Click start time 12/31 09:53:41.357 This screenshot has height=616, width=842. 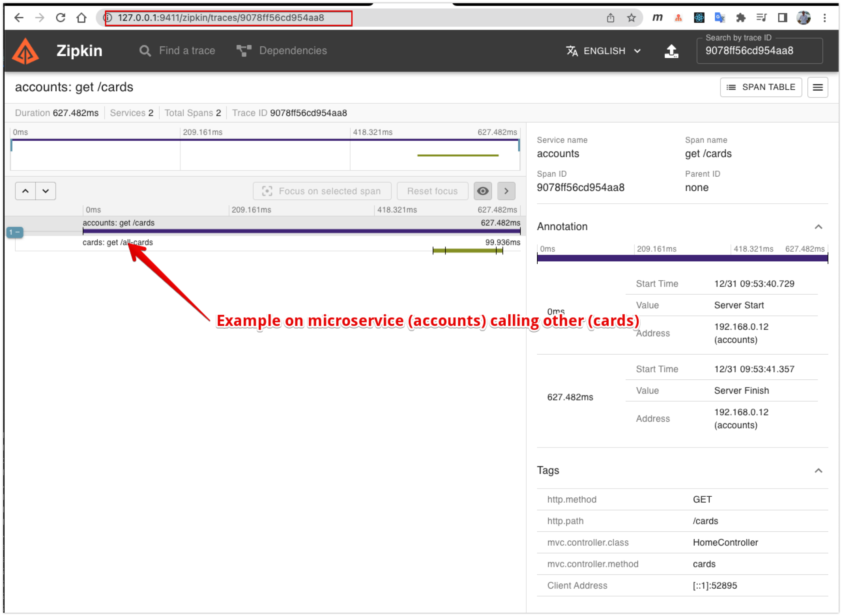coord(754,369)
